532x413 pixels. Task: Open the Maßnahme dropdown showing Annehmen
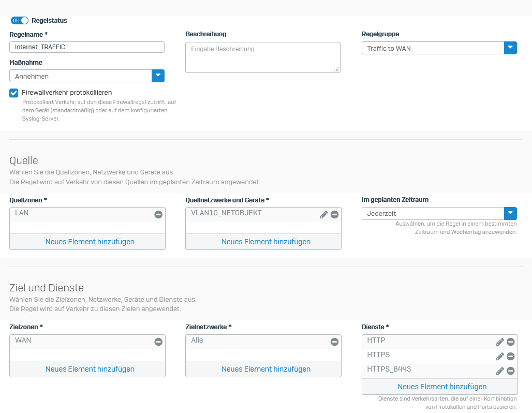(x=87, y=76)
